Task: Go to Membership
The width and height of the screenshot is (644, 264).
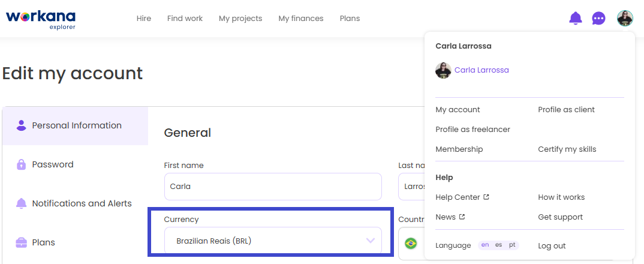Action: click(459, 149)
